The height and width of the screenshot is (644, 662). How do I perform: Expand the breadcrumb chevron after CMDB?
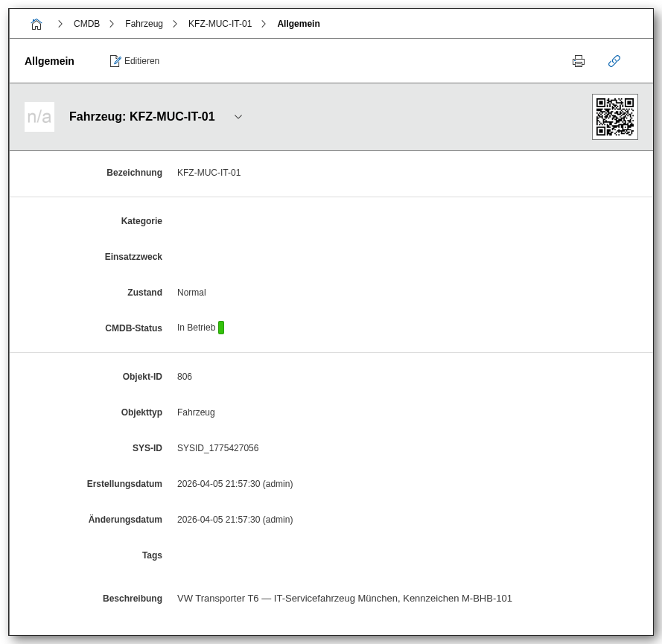(x=112, y=24)
